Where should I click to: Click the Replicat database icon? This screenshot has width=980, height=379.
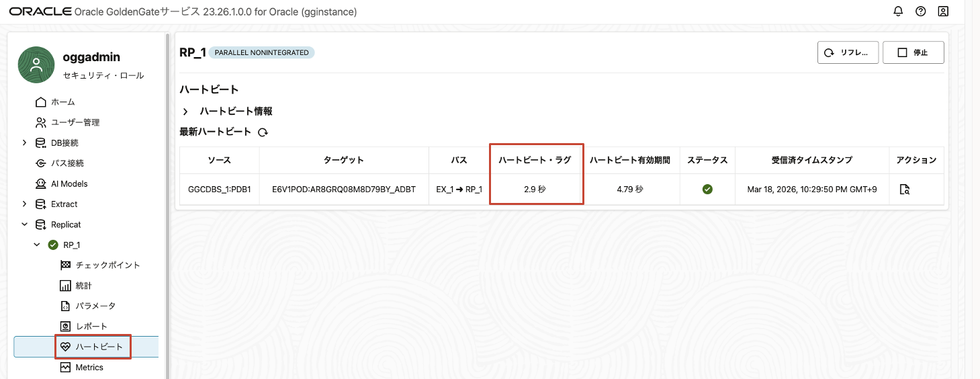point(40,224)
